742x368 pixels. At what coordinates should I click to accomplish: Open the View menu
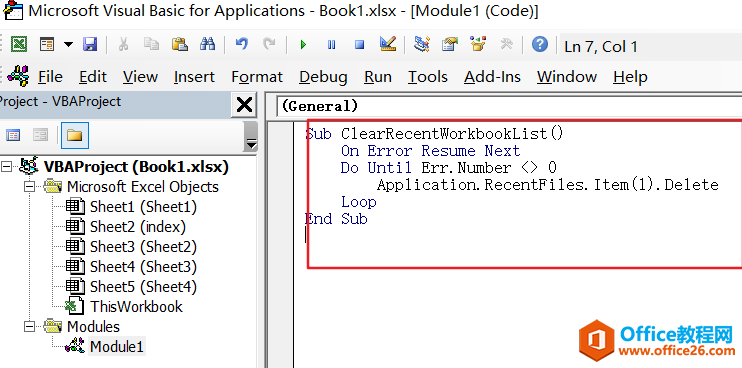pos(140,77)
